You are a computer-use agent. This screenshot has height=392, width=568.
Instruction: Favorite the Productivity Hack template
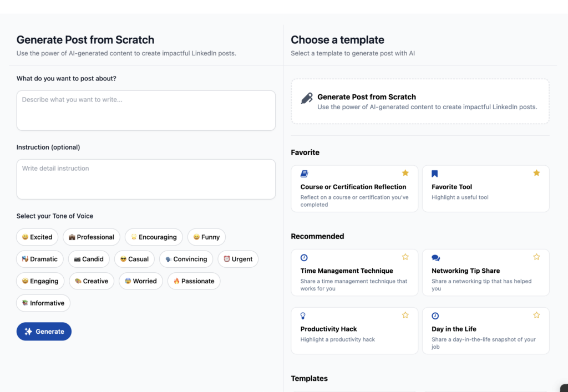point(405,315)
